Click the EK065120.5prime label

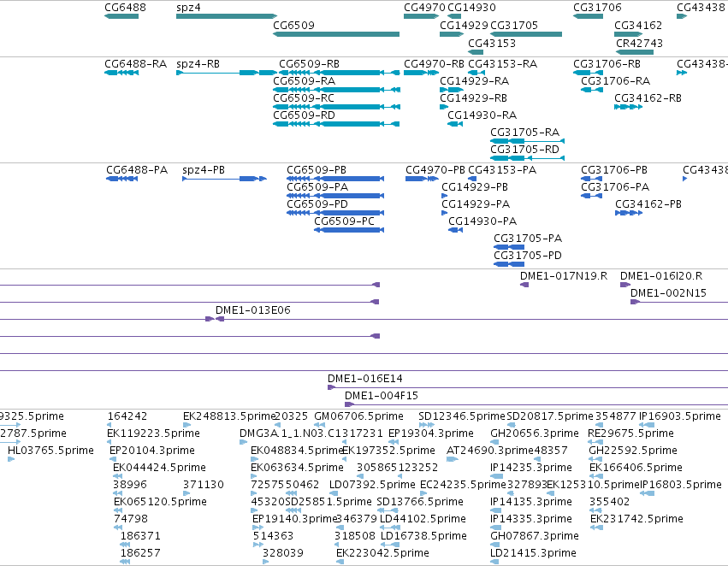pyautogui.click(x=160, y=502)
